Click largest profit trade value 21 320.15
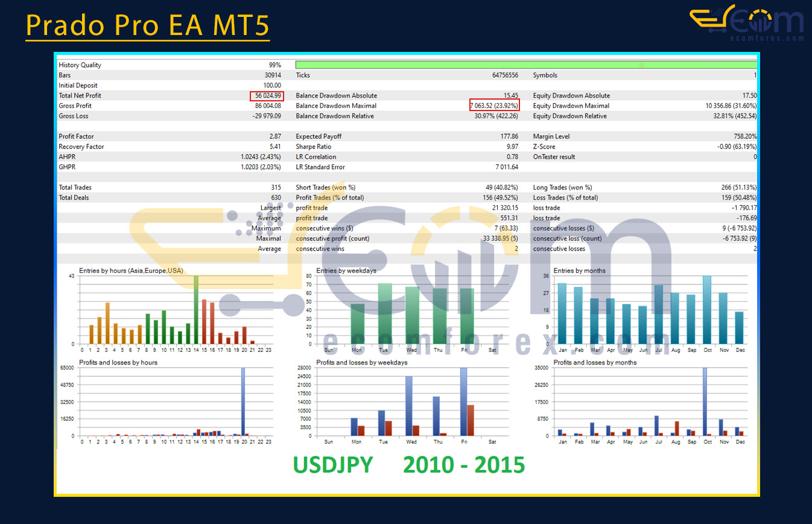 (506, 208)
